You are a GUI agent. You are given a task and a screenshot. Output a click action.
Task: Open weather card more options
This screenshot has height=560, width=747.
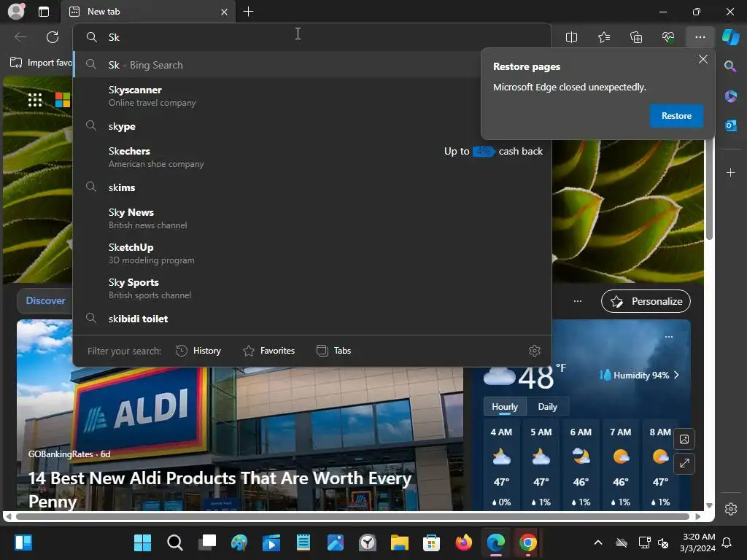(669, 337)
